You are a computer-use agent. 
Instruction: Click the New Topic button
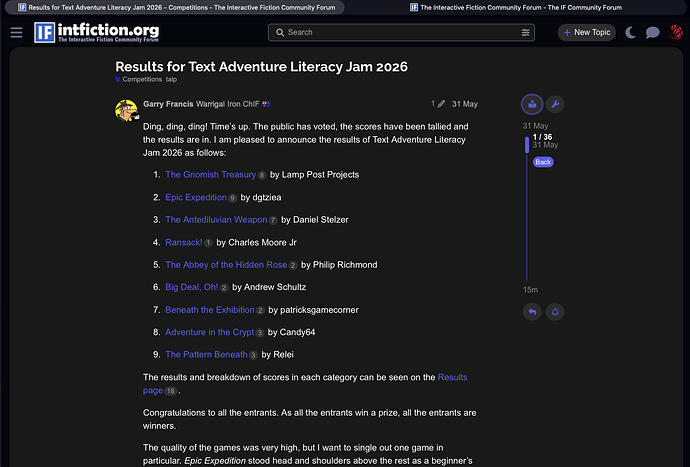pos(587,33)
